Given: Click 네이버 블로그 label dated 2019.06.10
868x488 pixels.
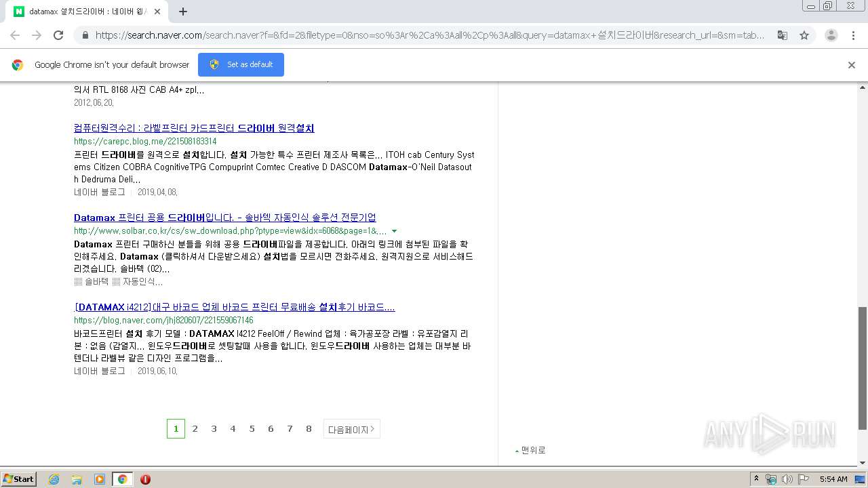Looking at the screenshot, I should click(100, 371).
